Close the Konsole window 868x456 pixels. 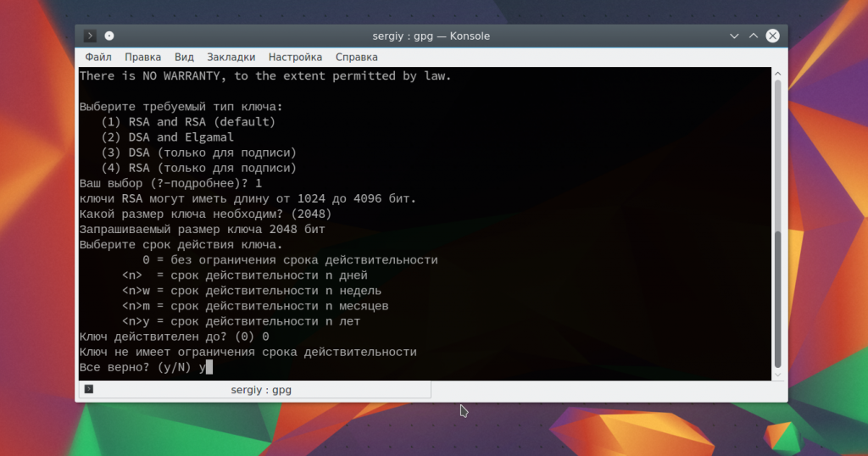[x=773, y=36]
